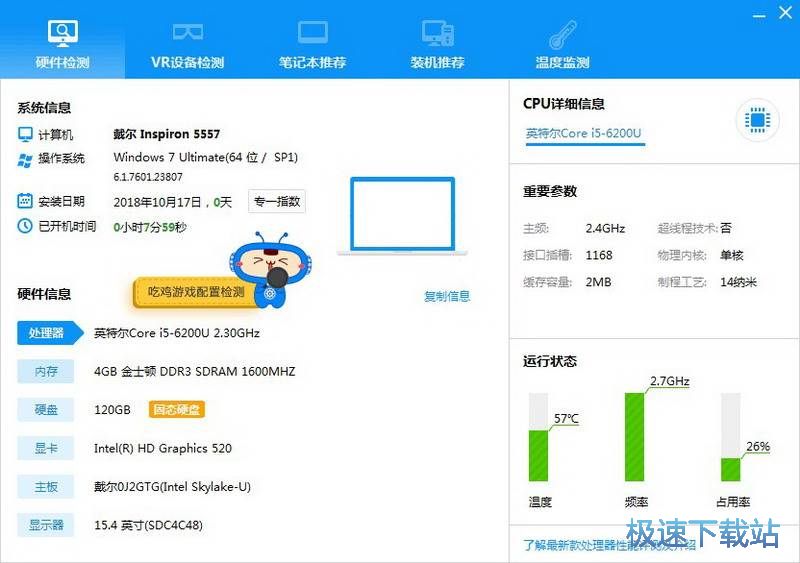This screenshot has height=563, width=800.
Task: Click the clock icon beside 已开机时间
Action: pyautogui.click(x=25, y=226)
